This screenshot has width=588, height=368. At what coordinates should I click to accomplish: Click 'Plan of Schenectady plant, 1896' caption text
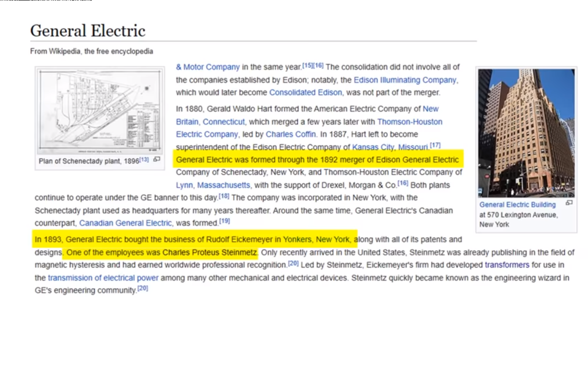point(89,161)
